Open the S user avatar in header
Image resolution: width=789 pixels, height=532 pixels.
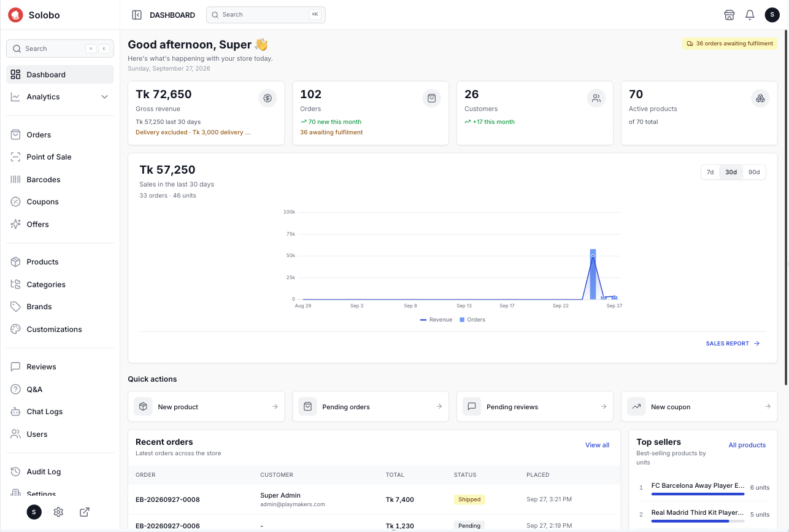coord(772,15)
